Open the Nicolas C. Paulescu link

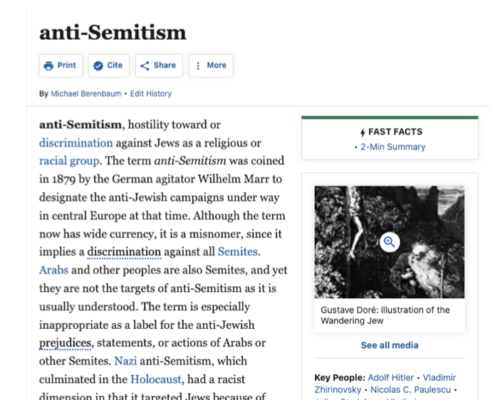410,390
